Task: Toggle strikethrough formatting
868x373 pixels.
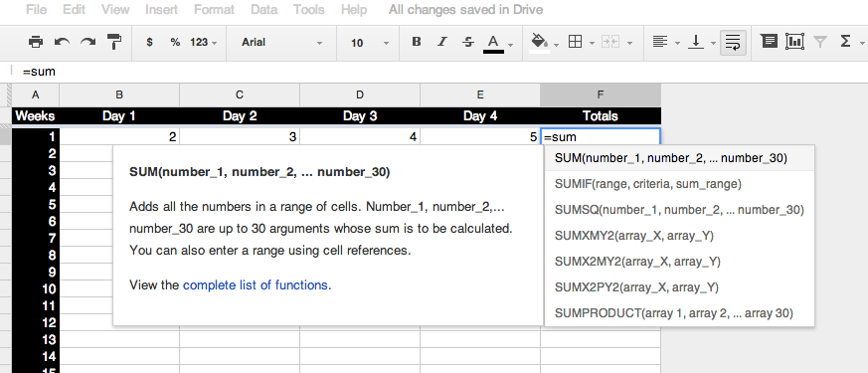Action: pos(468,42)
